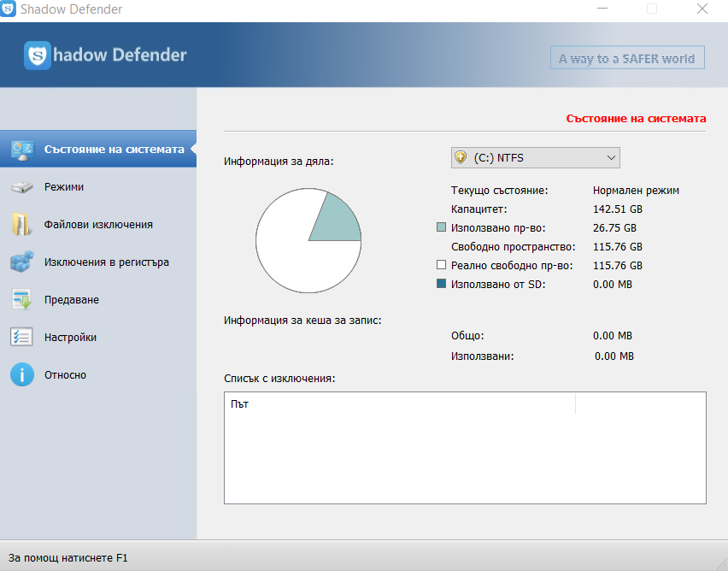Click the Път column header in exclusion list
The width and height of the screenshot is (728, 571).
tap(400, 404)
